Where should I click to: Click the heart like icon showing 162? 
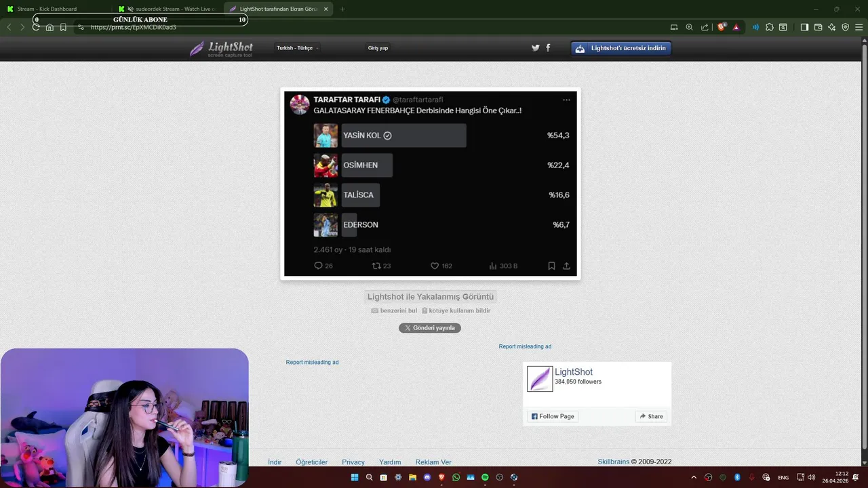coord(435,266)
